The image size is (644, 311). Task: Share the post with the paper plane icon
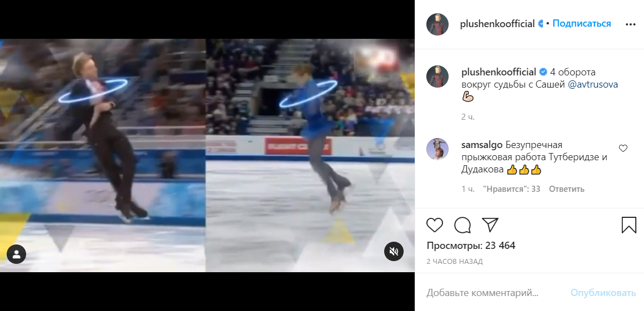coord(490,225)
